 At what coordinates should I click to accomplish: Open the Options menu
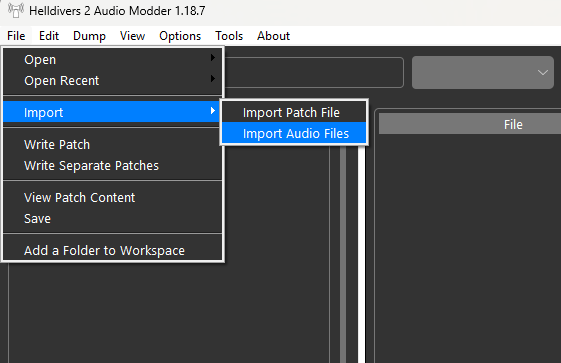(x=180, y=36)
